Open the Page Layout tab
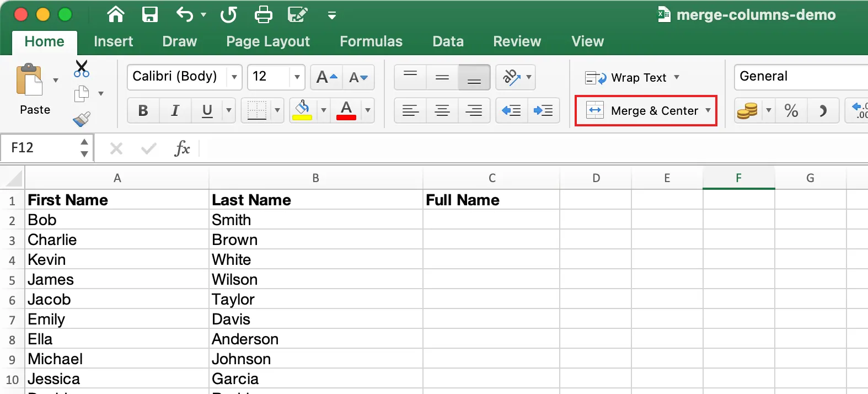Viewport: 868px width, 394px height. tap(267, 41)
